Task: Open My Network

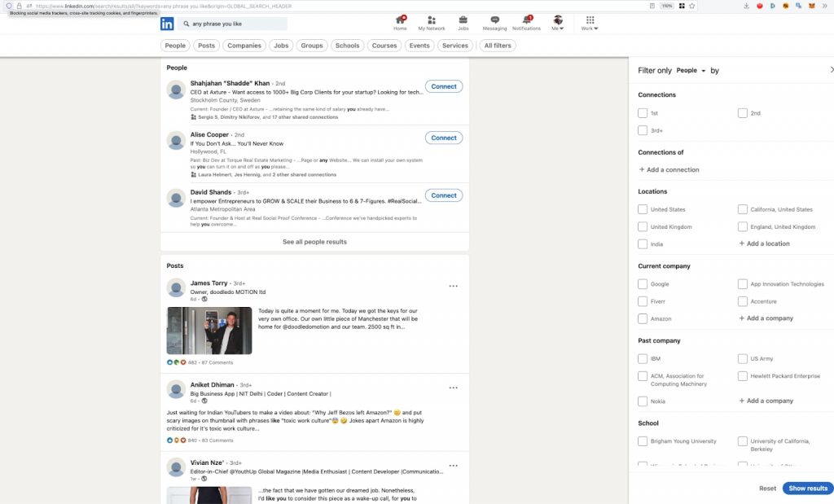Action: (x=432, y=23)
